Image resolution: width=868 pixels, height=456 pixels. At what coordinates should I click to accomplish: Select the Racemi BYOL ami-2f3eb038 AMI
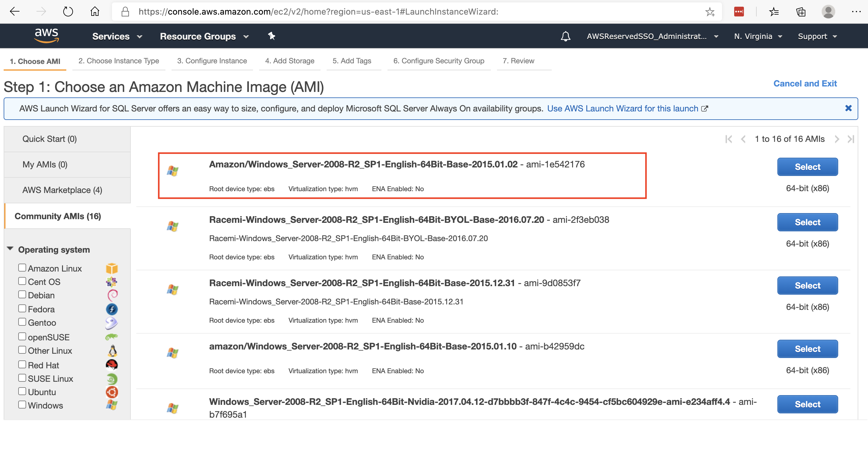pos(807,222)
